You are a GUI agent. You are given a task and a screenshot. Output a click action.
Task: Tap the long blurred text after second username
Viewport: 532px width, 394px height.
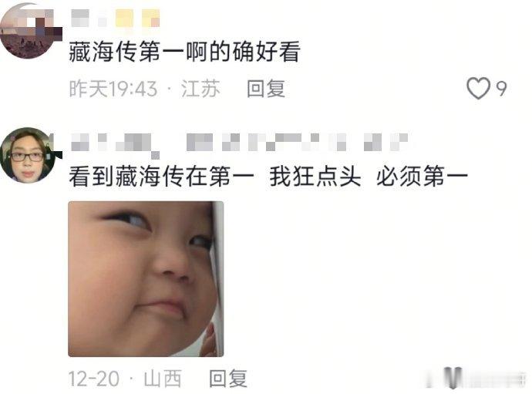pyautogui.click(x=297, y=142)
